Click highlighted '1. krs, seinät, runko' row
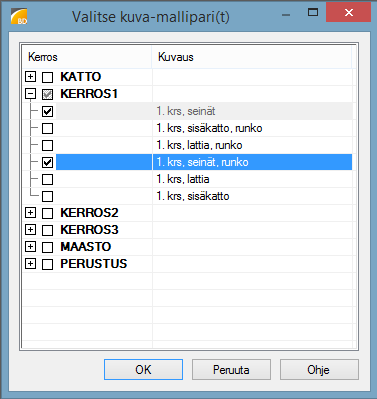The image size is (377, 399). tap(204, 162)
